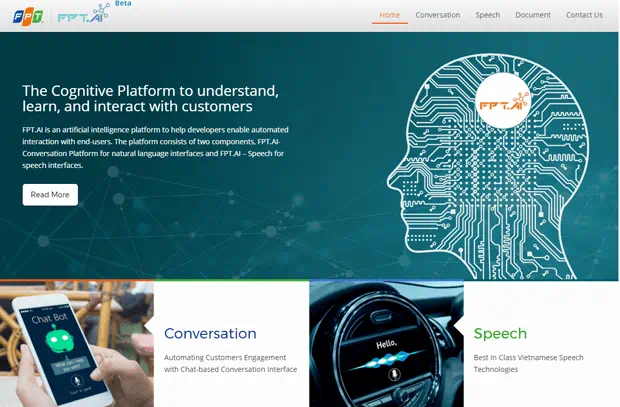Open the Document menu item
Viewport: 620px width, 407px height.
click(533, 15)
